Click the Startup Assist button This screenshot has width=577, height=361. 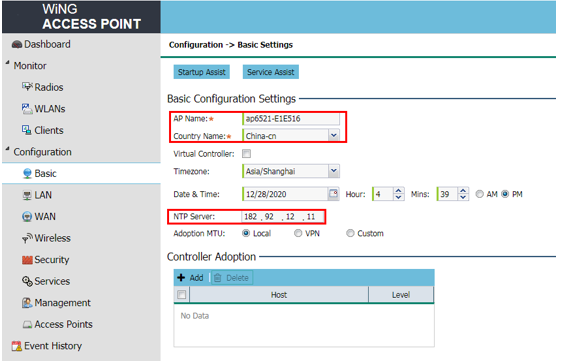coord(202,72)
